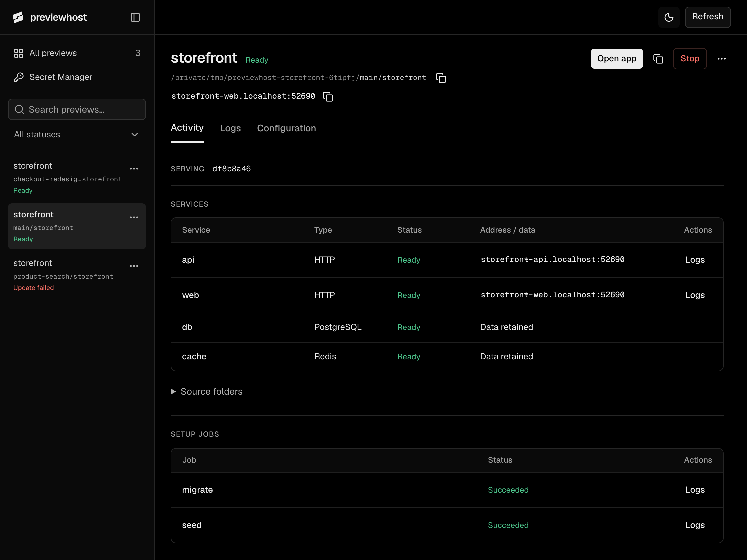Click the storefront page title
Image resolution: width=747 pixels, height=560 pixels.
[x=204, y=58]
